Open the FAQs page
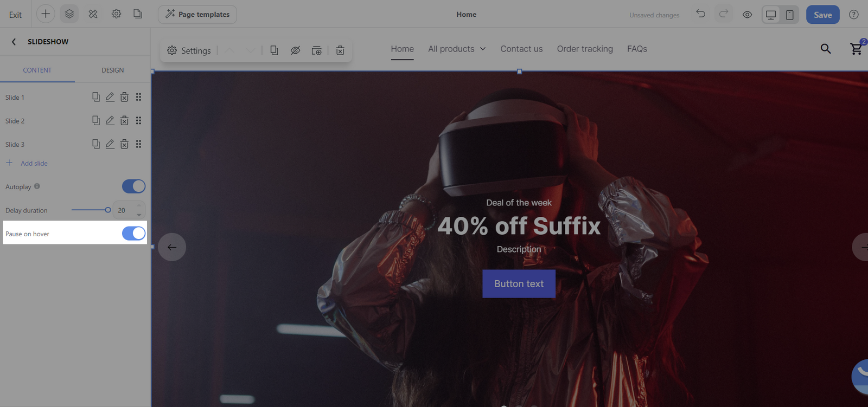Screen dimensions: 868x407 click(x=637, y=49)
